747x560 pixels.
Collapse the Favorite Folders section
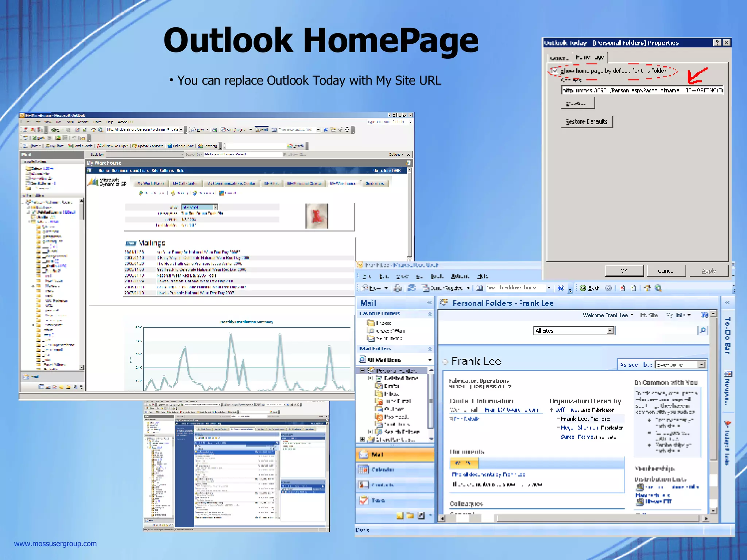[x=430, y=314]
